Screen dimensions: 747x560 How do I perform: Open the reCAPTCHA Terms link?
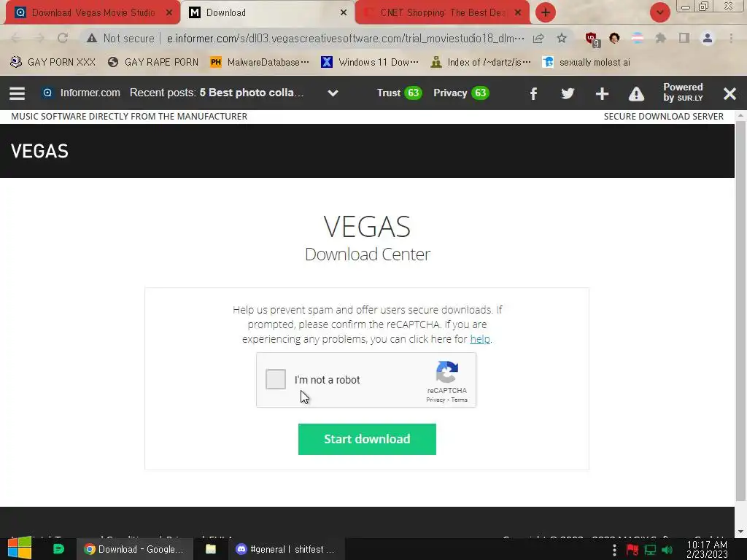coord(460,400)
